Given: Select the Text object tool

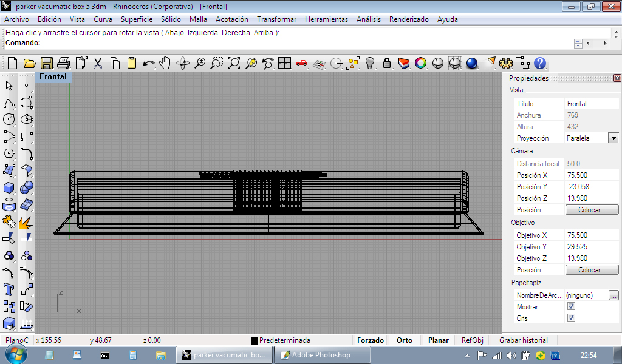Looking at the screenshot, I should 9,289.
